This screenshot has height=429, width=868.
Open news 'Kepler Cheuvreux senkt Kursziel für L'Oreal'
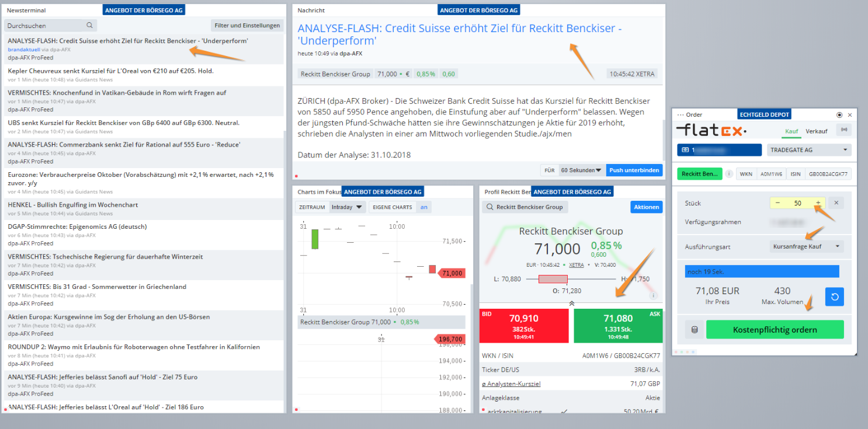click(144, 74)
